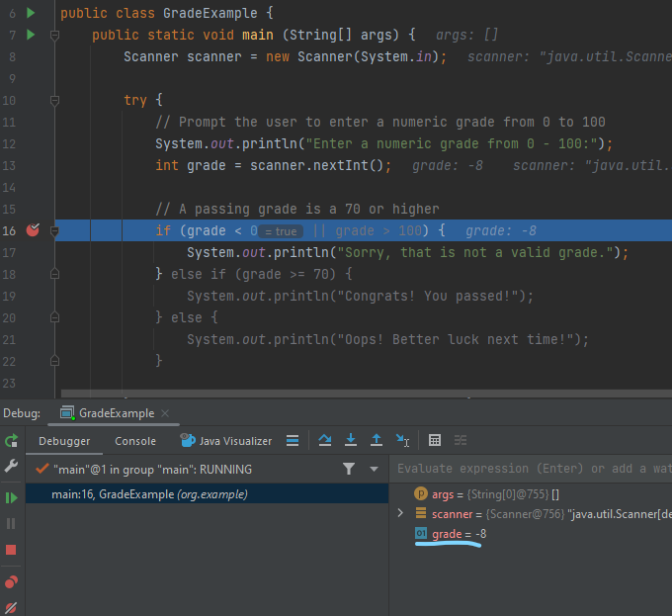This screenshot has height=616, width=672.
Task: Select the scanner variable row
Action: 532,513
